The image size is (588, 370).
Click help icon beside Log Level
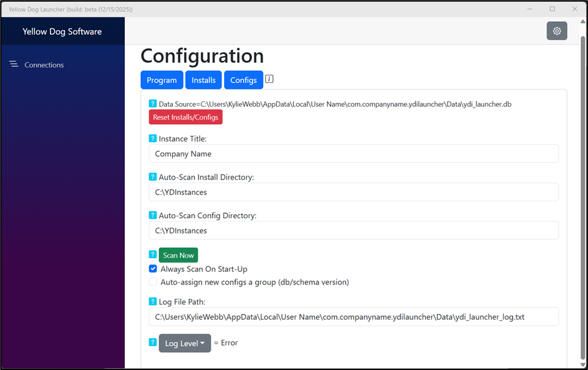(153, 343)
